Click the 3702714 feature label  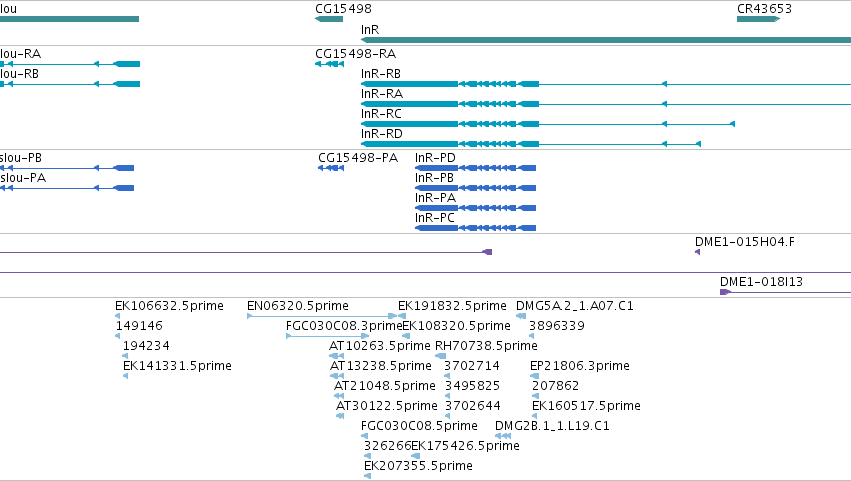pos(472,366)
